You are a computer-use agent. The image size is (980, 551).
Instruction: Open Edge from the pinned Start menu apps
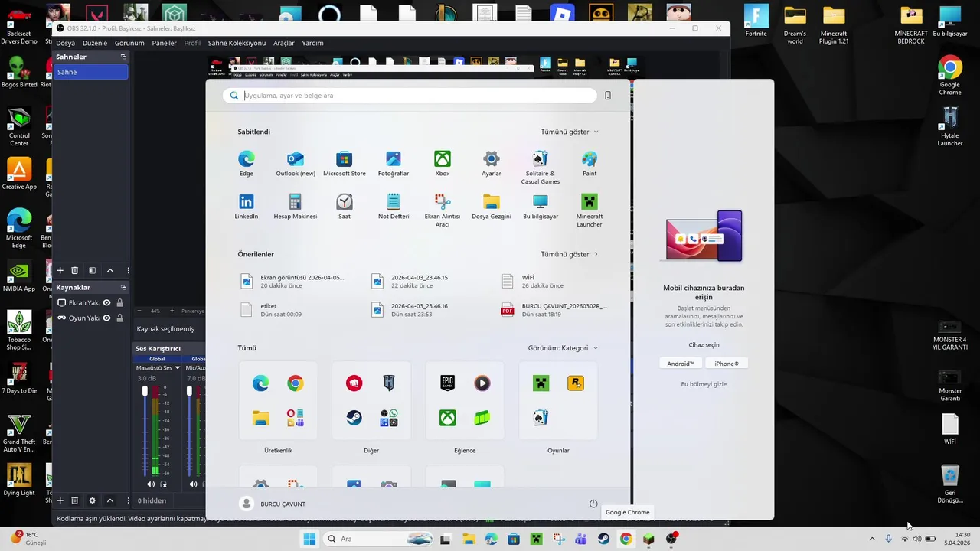246,164
